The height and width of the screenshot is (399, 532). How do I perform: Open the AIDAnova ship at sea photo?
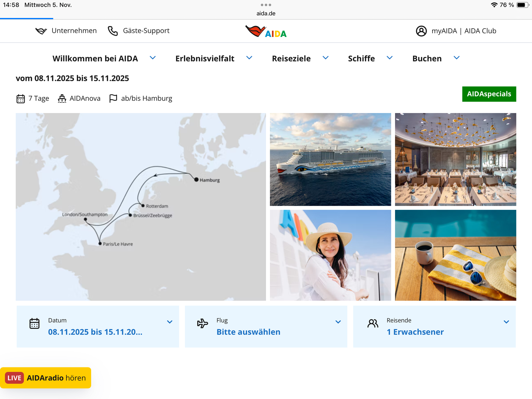point(331,159)
